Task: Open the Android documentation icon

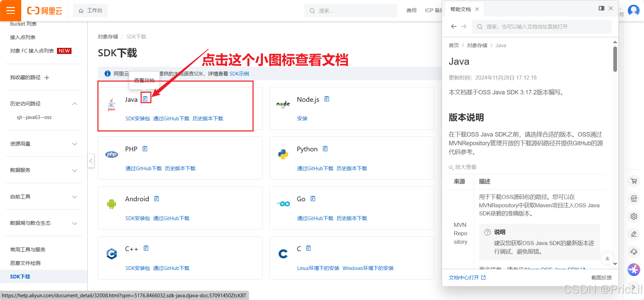Action: 157,199
